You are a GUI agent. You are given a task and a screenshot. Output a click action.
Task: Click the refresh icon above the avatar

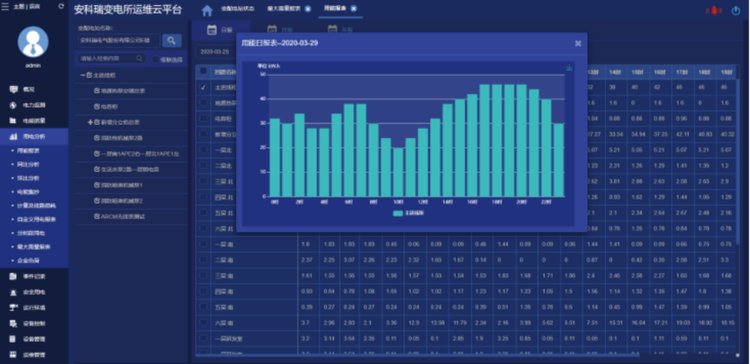click(61, 6)
